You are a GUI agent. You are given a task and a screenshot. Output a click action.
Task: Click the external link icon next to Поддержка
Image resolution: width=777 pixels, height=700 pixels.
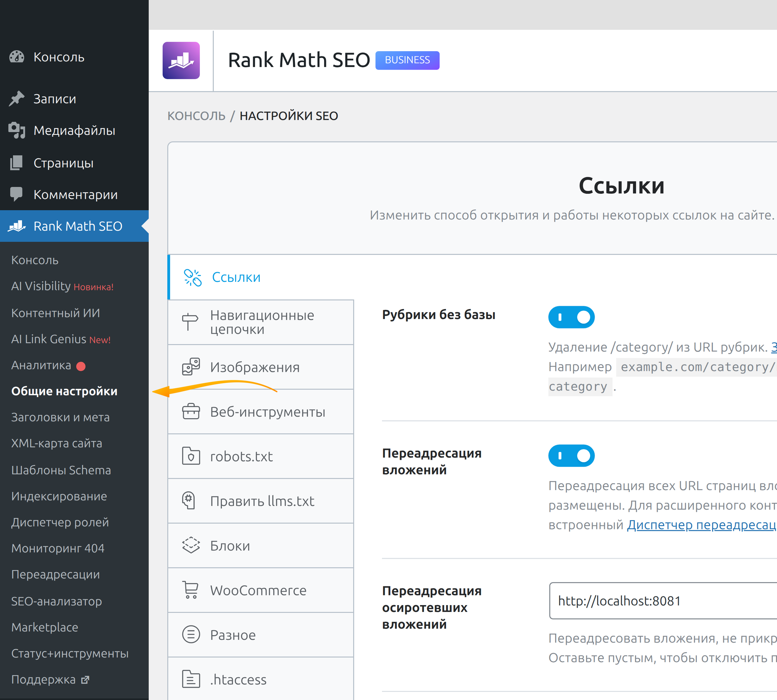85,680
